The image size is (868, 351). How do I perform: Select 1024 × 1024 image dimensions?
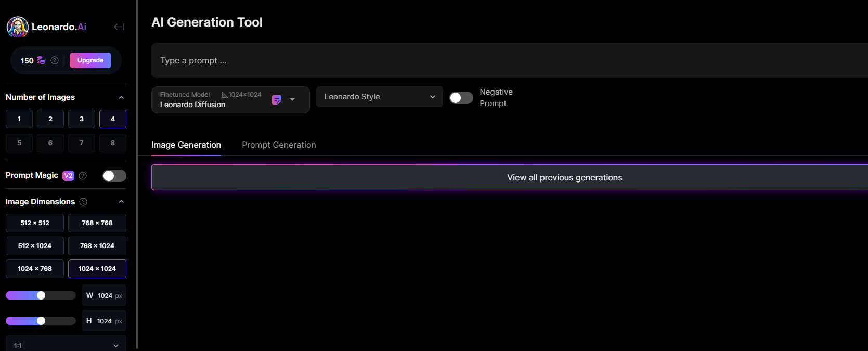[97, 269]
